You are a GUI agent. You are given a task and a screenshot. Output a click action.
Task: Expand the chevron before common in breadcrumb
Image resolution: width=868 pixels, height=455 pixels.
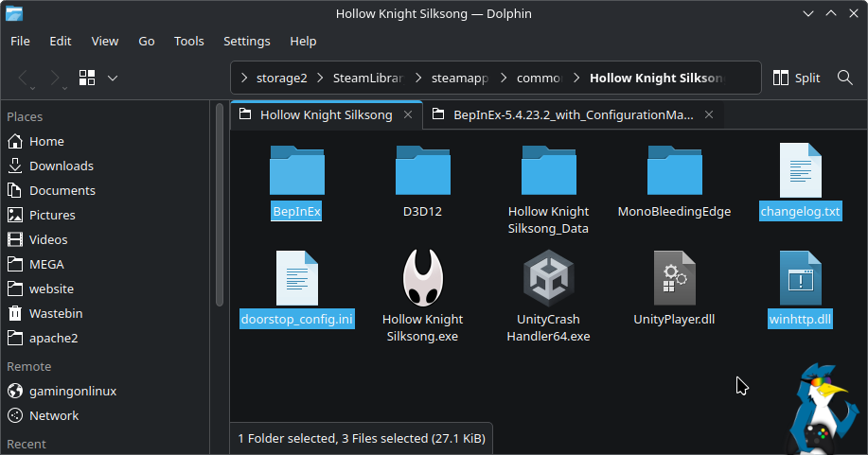507,78
